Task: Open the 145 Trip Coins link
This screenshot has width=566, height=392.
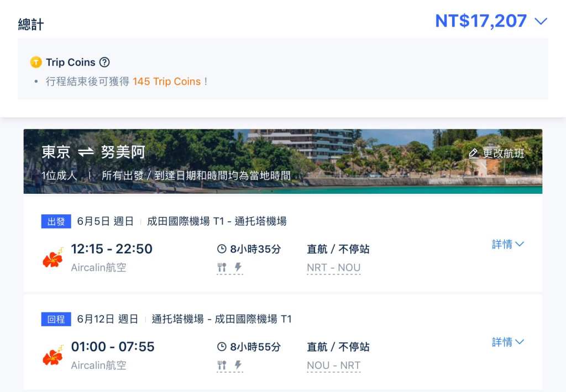Action: tap(166, 81)
